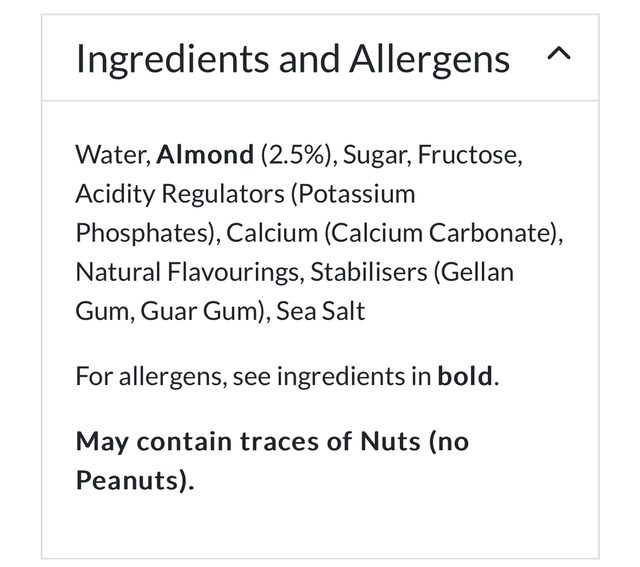
Task: Click the Ingredients and Allergens heading
Action: pos(292,59)
